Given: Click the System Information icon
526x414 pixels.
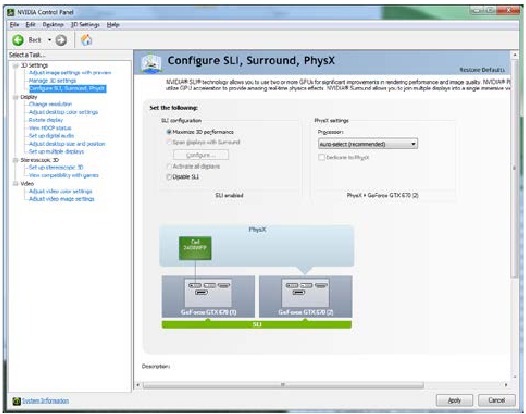Looking at the screenshot, I should pos(16,401).
